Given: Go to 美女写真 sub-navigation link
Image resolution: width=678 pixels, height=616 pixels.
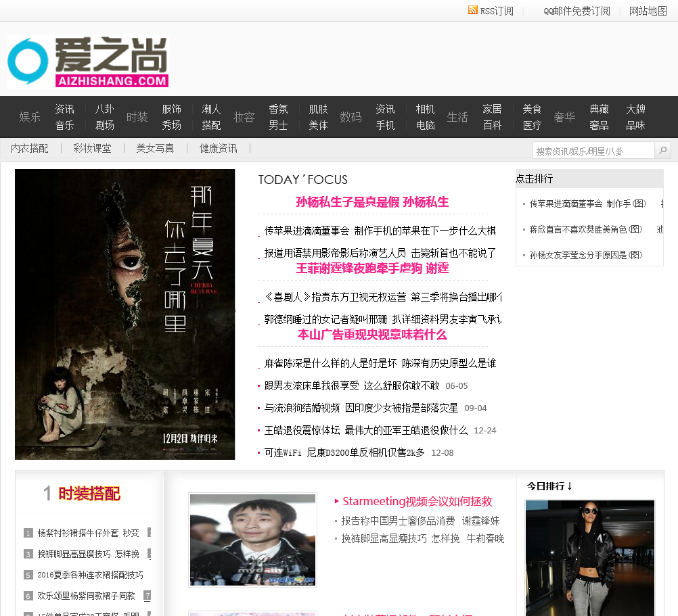Looking at the screenshot, I should [155, 149].
